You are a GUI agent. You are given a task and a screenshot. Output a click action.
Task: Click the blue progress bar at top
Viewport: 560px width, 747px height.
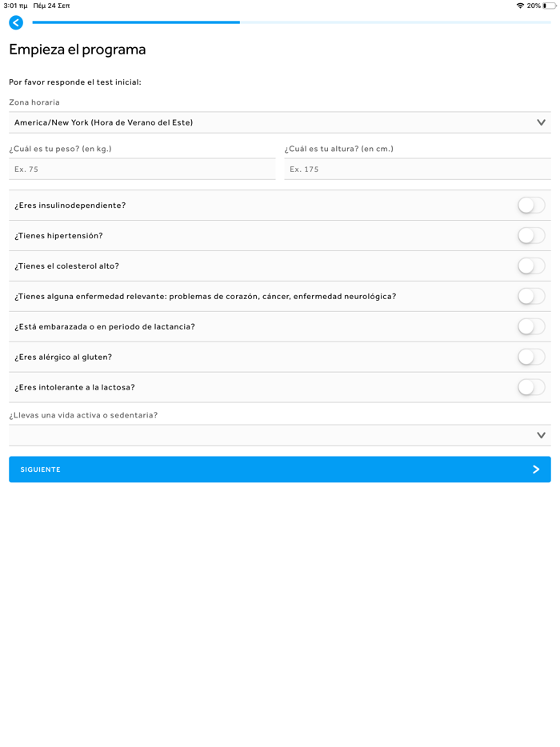click(136, 22)
